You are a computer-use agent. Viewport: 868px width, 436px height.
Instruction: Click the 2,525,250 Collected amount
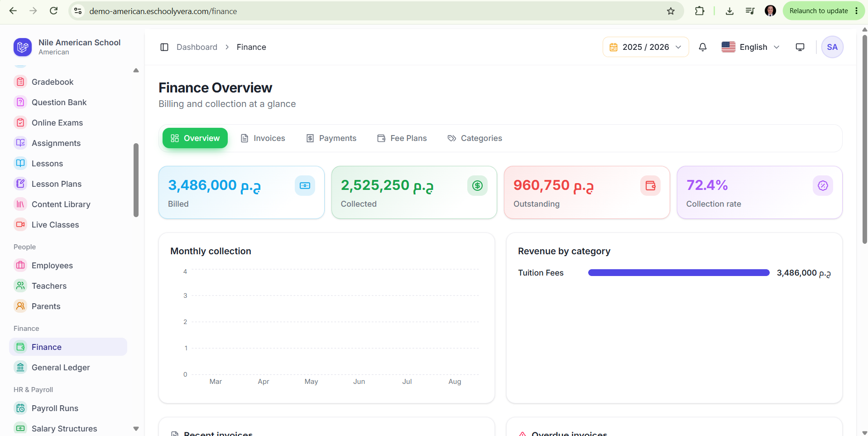coord(387,185)
